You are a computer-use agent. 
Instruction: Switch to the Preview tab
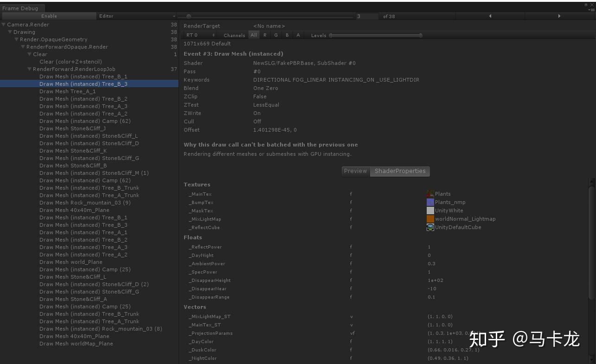coord(355,171)
